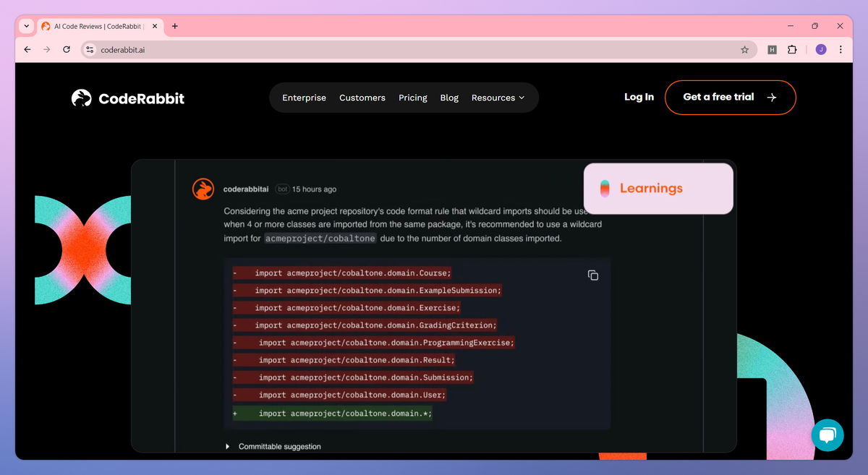Open the Chrome three-dot menu
This screenshot has height=475, width=868.
pyautogui.click(x=841, y=50)
